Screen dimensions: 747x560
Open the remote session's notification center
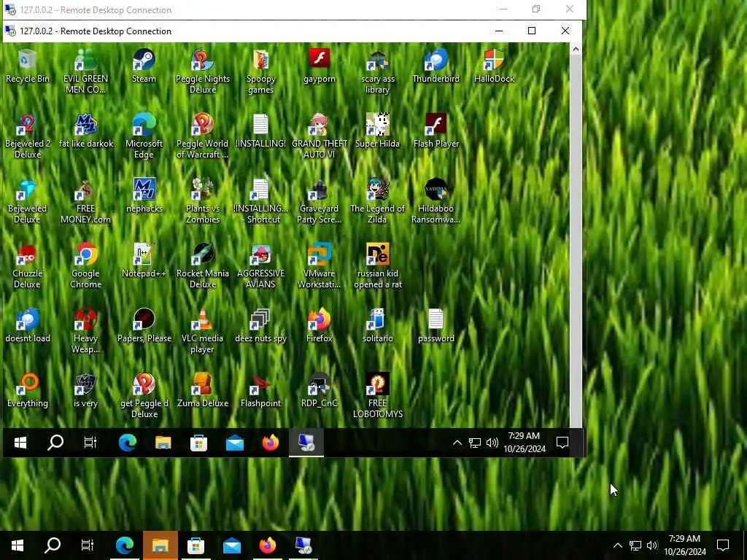click(562, 443)
